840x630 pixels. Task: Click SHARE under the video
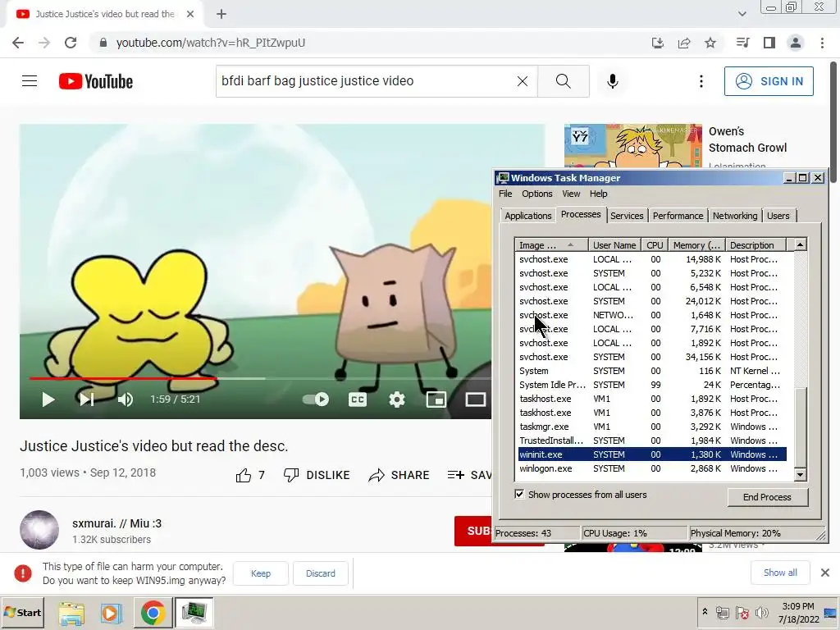tap(399, 475)
